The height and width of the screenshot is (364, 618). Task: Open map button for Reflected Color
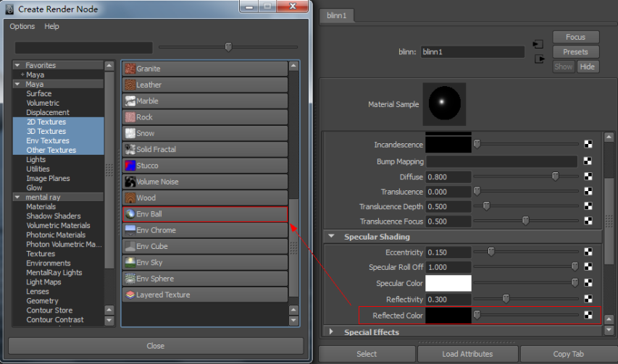coord(588,315)
